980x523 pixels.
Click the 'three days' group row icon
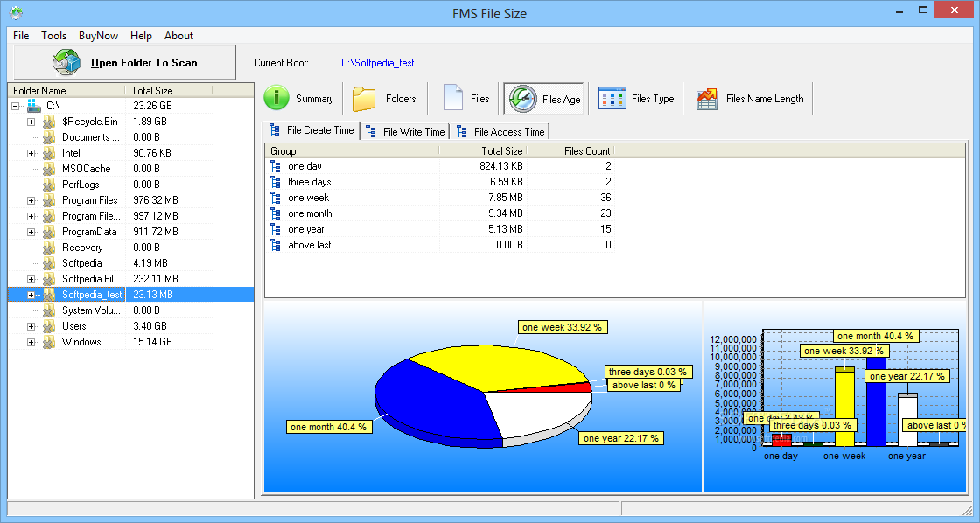pos(276,182)
